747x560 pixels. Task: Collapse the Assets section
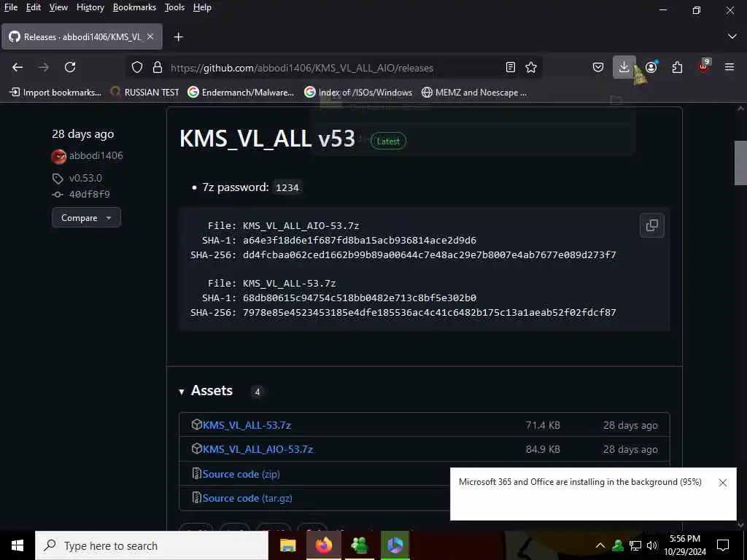click(205, 391)
